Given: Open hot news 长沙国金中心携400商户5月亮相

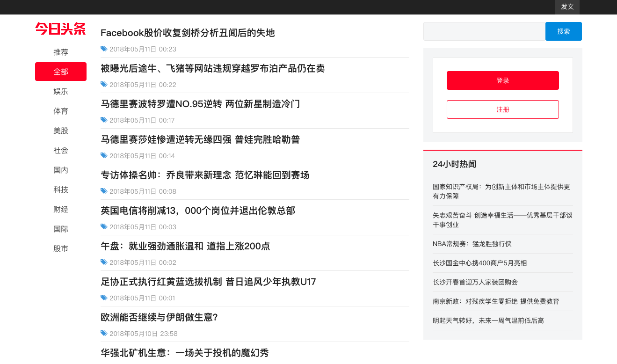Looking at the screenshot, I should (480, 263).
